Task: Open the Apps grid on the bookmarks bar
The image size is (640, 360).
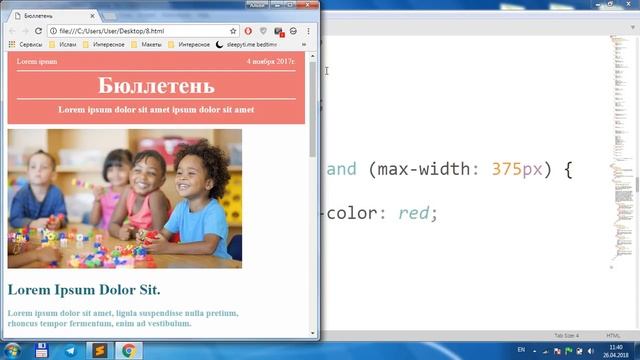Action: pos(12,44)
